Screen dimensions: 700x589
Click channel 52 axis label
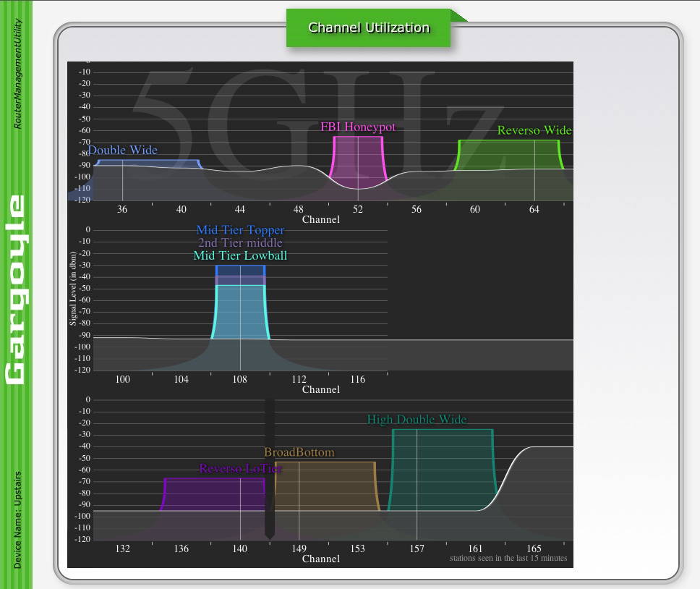(357, 209)
